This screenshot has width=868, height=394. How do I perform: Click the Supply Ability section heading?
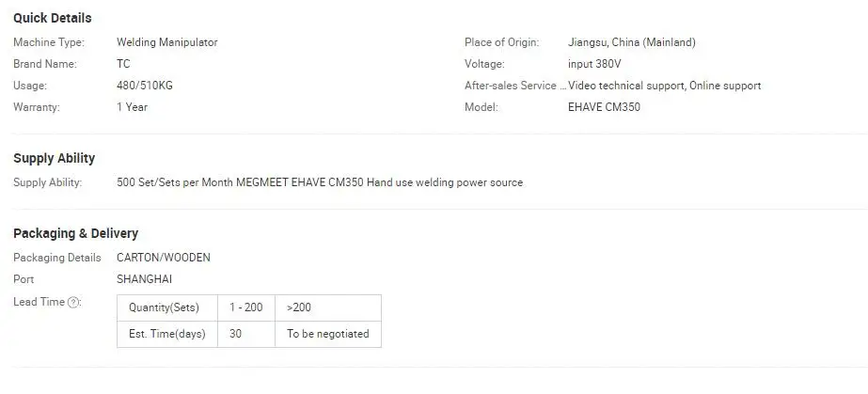click(x=55, y=158)
